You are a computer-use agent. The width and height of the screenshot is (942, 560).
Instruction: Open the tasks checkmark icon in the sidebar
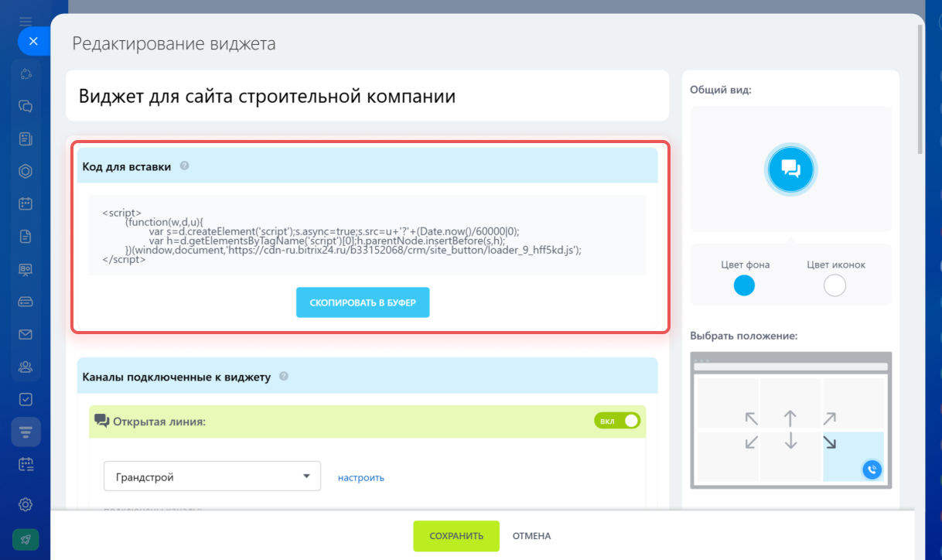coord(26,399)
